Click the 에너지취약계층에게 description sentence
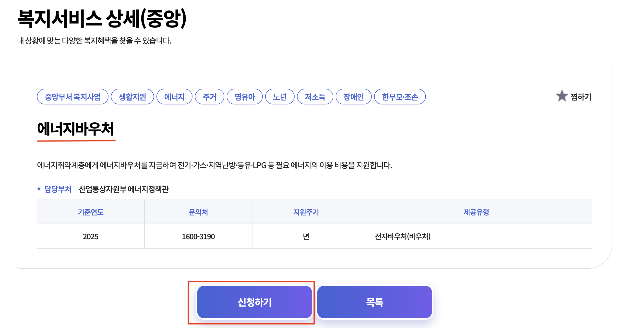Image resolution: width=644 pixels, height=328 pixels. 215,165
